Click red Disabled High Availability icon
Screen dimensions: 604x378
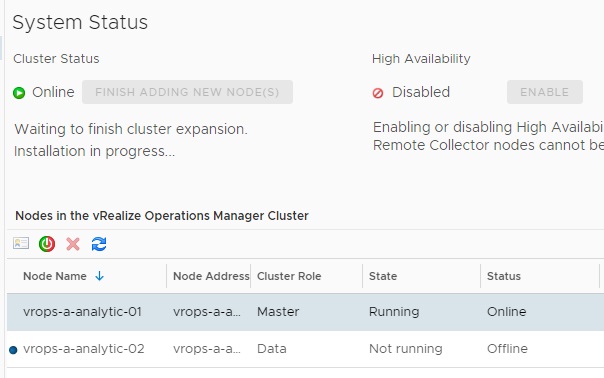(x=378, y=93)
